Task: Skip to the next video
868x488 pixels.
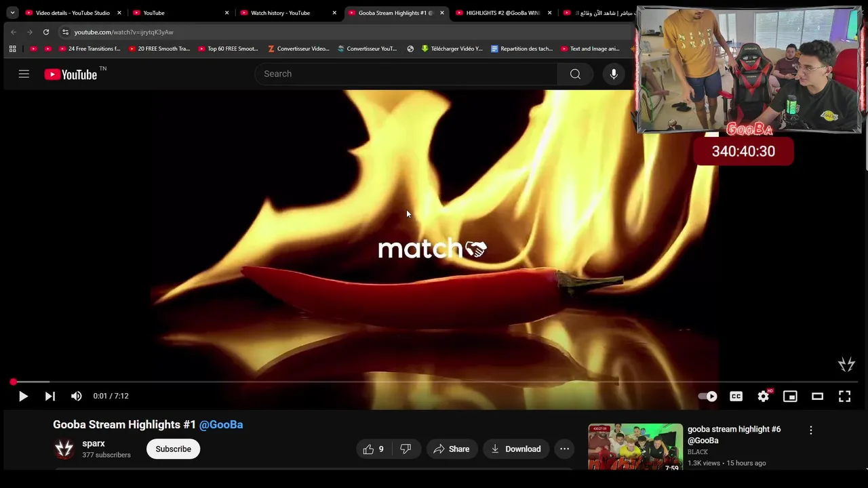Action: [50, 396]
